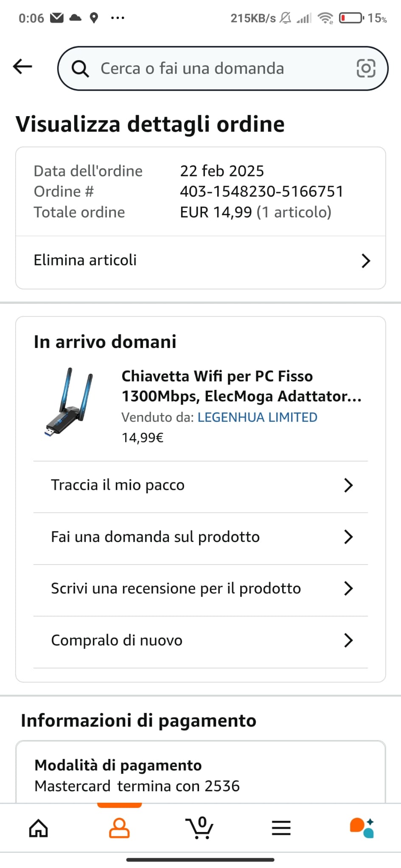Open the Chiavetta Wifi product title

click(241, 386)
